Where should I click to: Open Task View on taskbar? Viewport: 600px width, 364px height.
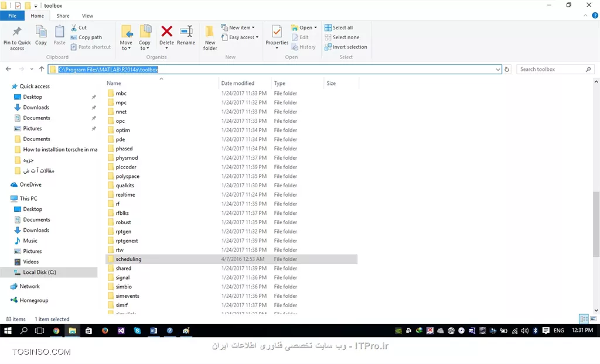(x=39, y=331)
